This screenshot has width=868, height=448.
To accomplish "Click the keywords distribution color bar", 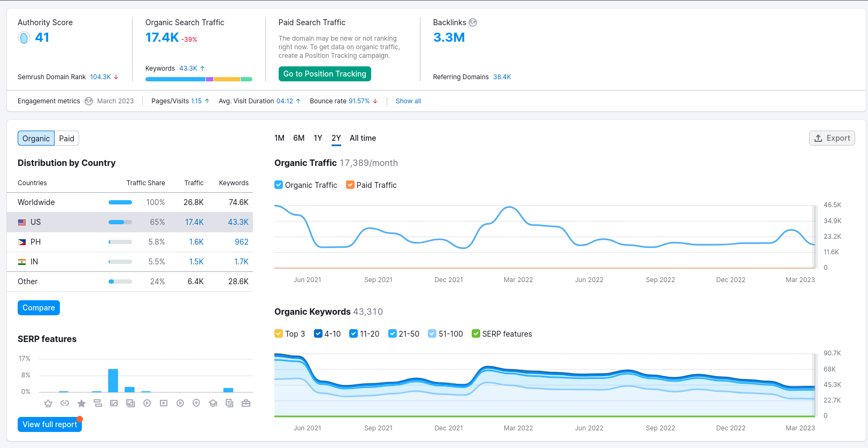I will tap(199, 79).
